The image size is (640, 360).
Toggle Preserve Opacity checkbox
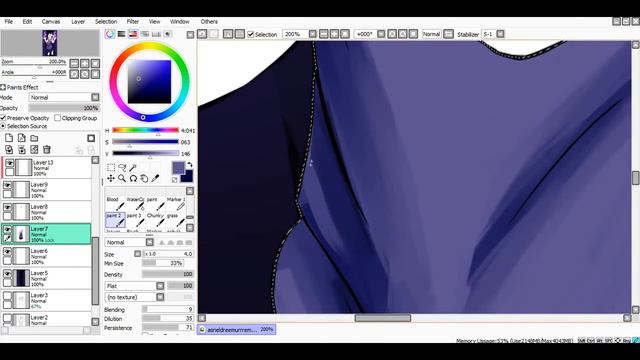coord(3,118)
